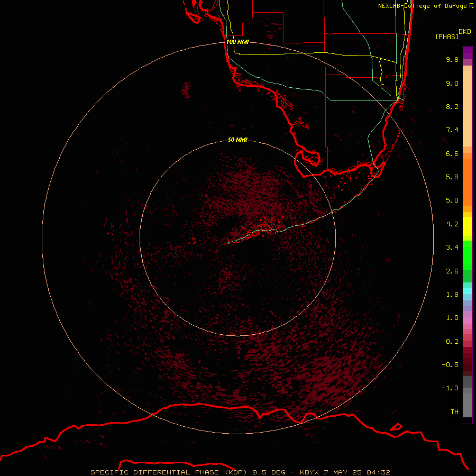Screen dimensions: 476x476
Task: Click the [PHAS] units label
Action: coord(447,37)
